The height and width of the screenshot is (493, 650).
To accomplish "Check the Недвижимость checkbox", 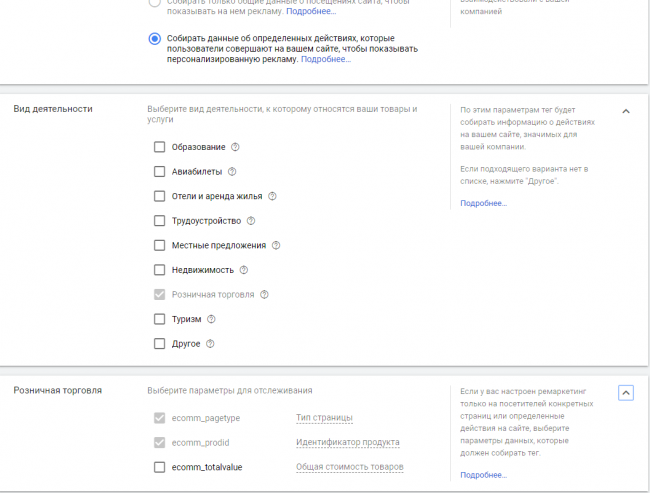I will (159, 270).
